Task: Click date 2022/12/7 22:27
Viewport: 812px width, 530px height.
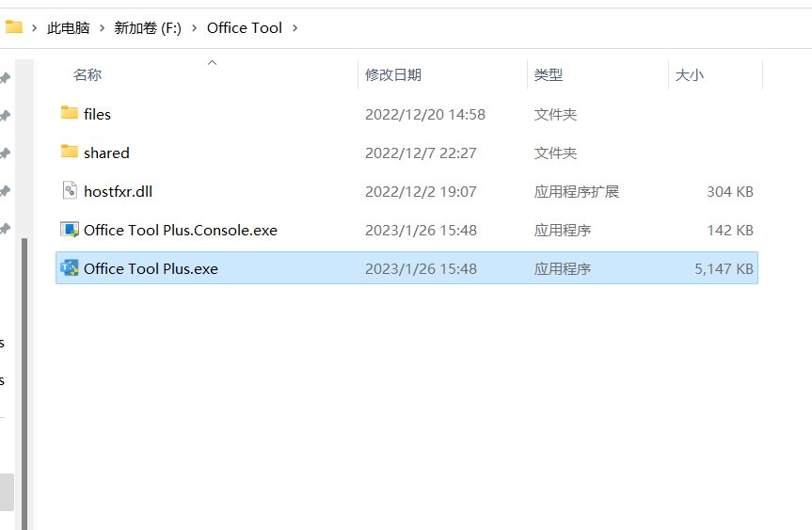Action: click(x=421, y=153)
